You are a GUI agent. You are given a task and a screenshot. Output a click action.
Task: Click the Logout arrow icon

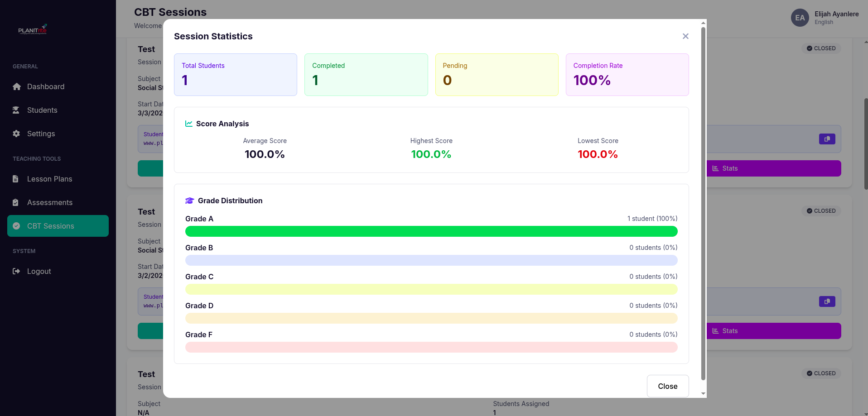(16, 271)
